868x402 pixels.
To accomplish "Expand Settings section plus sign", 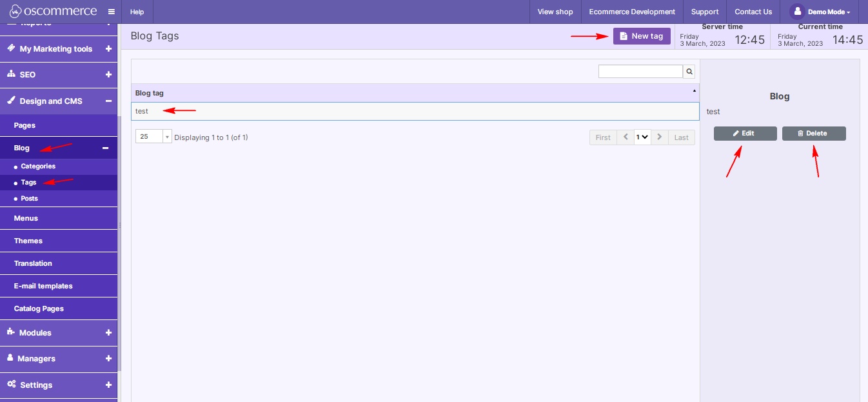I will click(x=108, y=385).
